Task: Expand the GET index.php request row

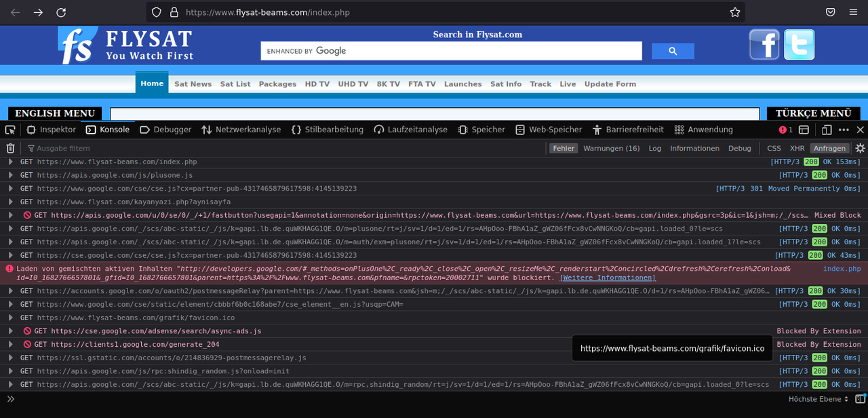Action: [x=10, y=161]
